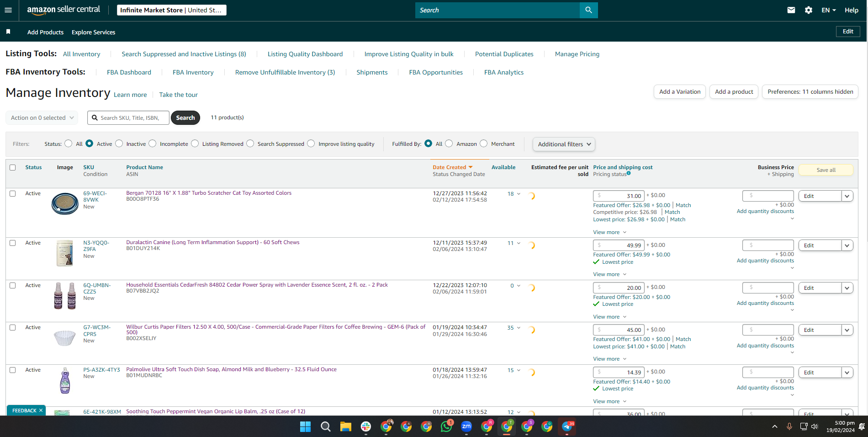This screenshot has height=437, width=868.
Task: Click the Add a product button
Action: tap(734, 91)
